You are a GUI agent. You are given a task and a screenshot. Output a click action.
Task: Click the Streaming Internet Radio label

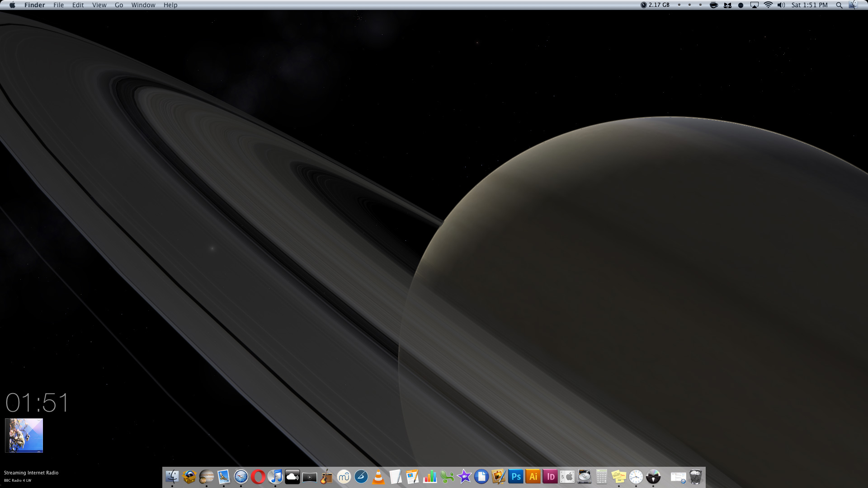[x=31, y=473]
